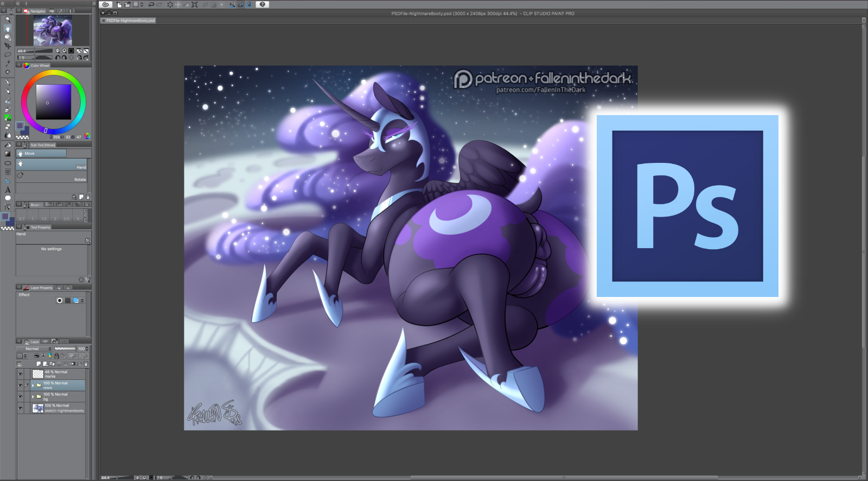Click the New file icon in command bar
868x481 pixels.
(119, 4)
